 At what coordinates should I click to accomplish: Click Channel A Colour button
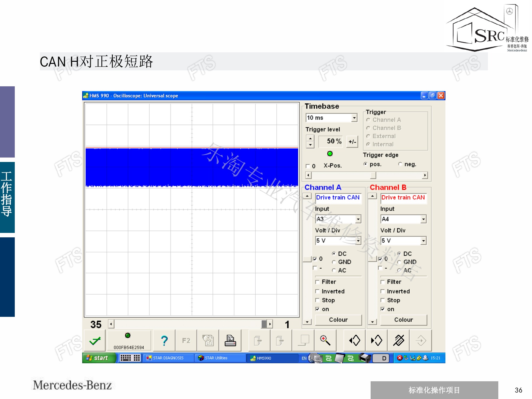tap(338, 320)
